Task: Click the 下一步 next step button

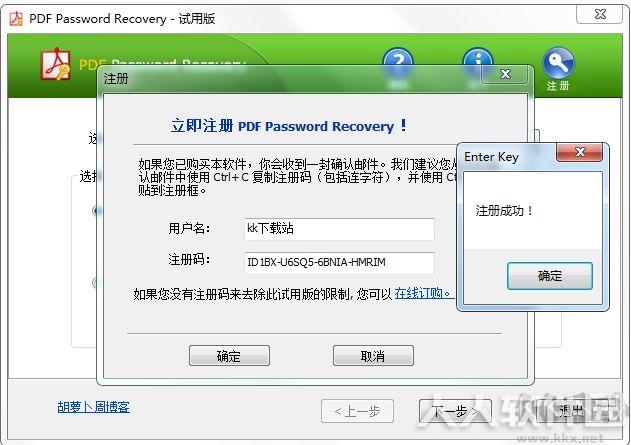Action: coord(455,411)
